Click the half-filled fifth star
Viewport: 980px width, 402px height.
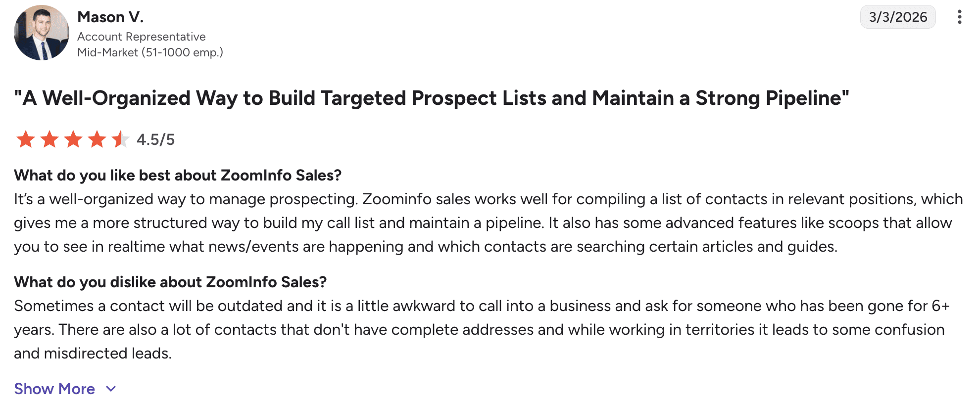[120, 139]
